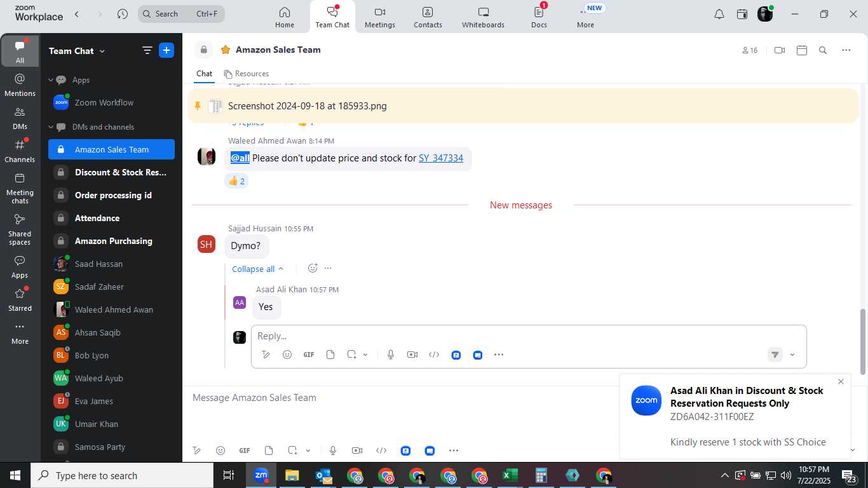The width and height of the screenshot is (868, 488).
Task: Open Apps in the left sidebar
Action: pyautogui.click(x=20, y=268)
